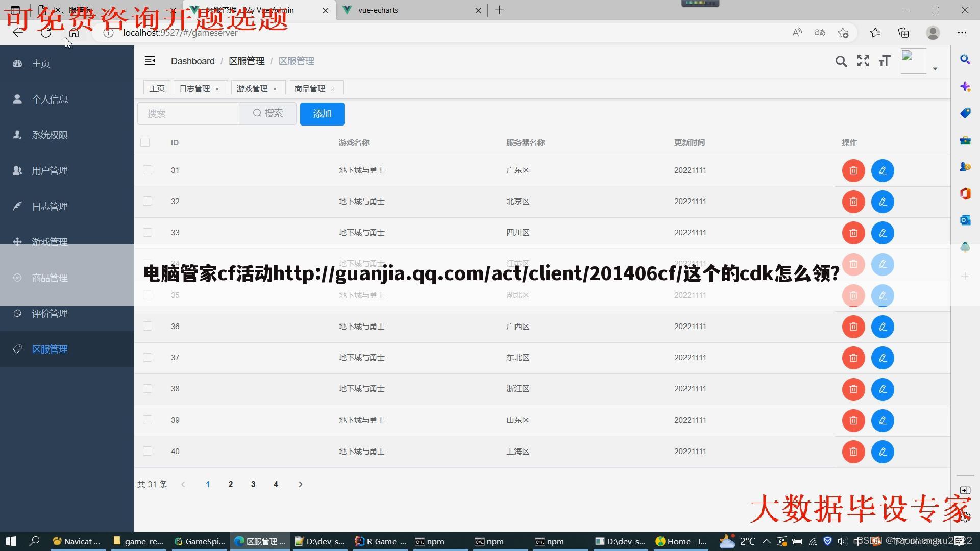Click Dashboard breadcrumb link

[192, 61]
